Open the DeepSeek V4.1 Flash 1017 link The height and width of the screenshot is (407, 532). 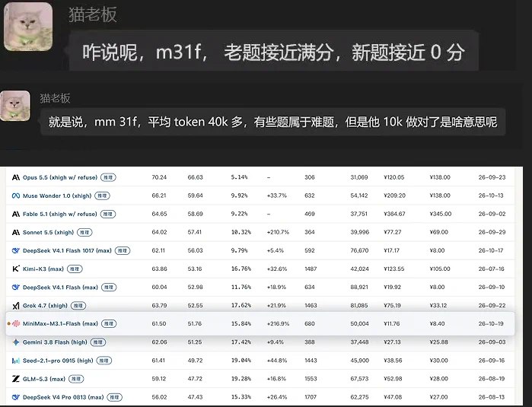[67, 250]
